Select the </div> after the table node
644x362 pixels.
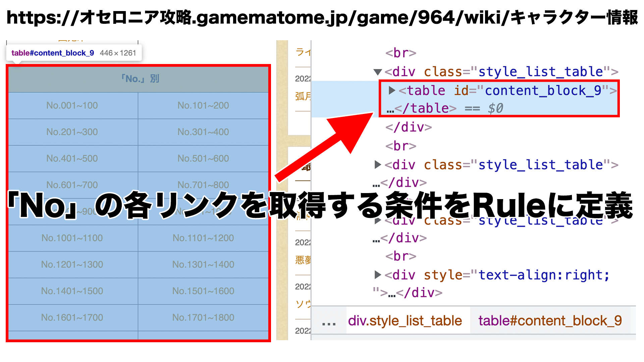409,127
